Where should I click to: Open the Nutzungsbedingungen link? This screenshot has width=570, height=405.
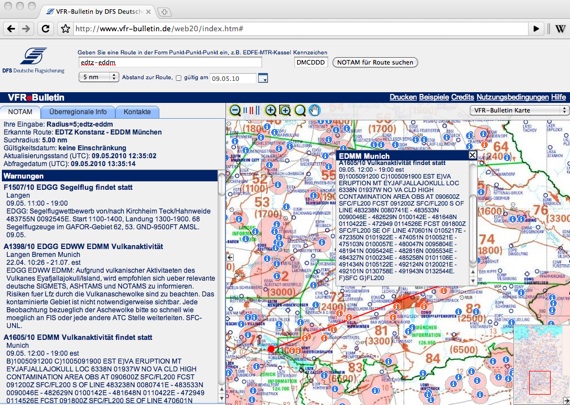pos(513,97)
